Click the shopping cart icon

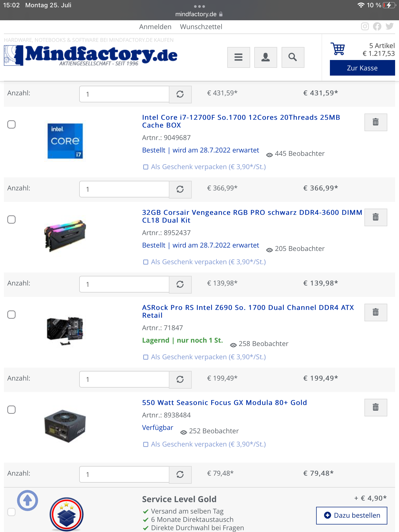click(x=338, y=49)
